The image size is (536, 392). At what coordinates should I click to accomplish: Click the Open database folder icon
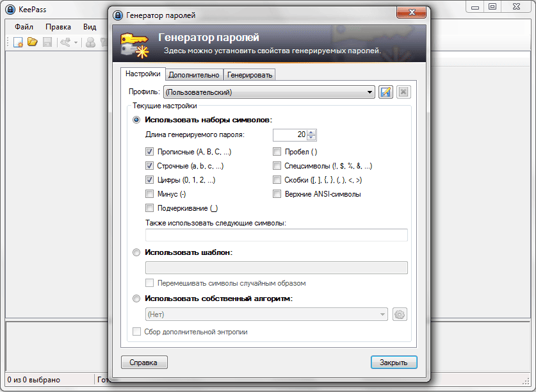click(32, 42)
